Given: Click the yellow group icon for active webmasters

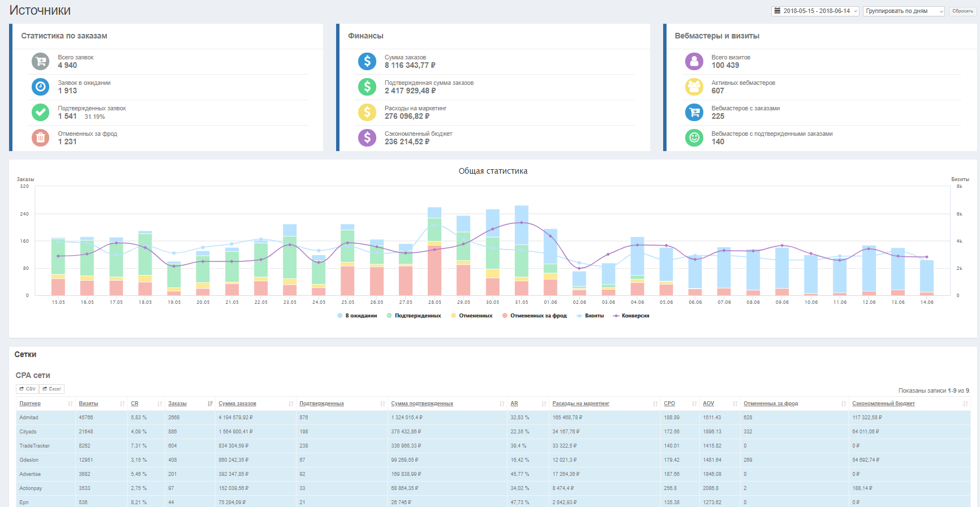Looking at the screenshot, I should pos(694,87).
